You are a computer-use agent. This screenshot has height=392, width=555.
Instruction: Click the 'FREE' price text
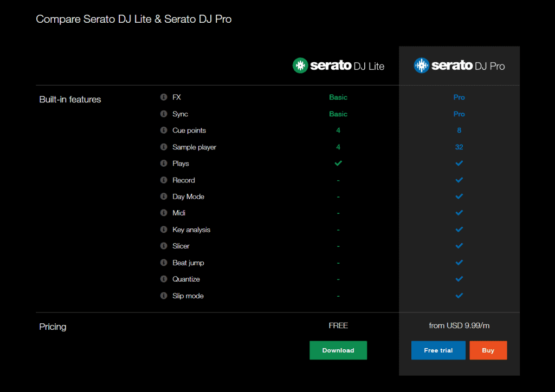tap(338, 325)
